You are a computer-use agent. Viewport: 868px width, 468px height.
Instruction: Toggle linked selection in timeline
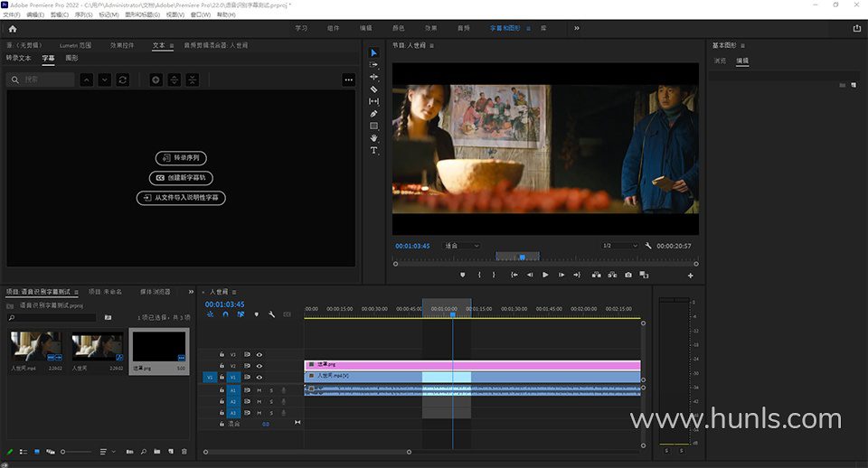pyautogui.click(x=241, y=314)
